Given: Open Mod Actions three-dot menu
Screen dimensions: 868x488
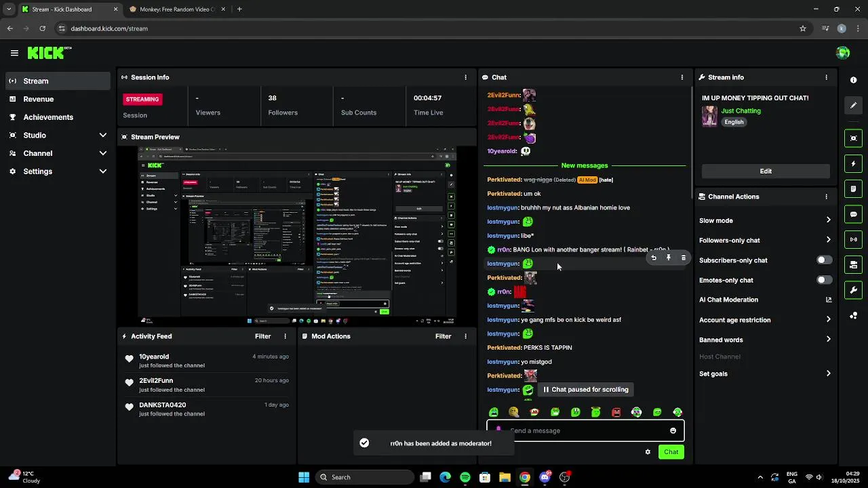Looking at the screenshot, I should (465, 336).
